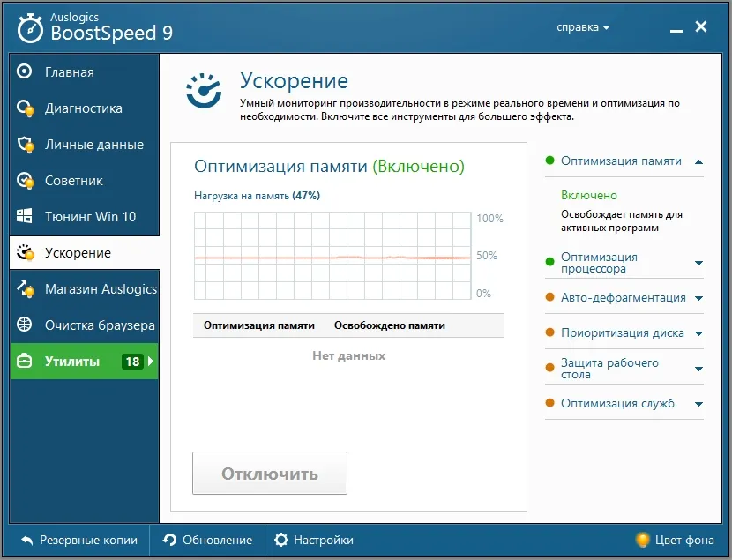Click Обновление in bottom bar
Screen dimensions: 732x560
[x=208, y=540]
